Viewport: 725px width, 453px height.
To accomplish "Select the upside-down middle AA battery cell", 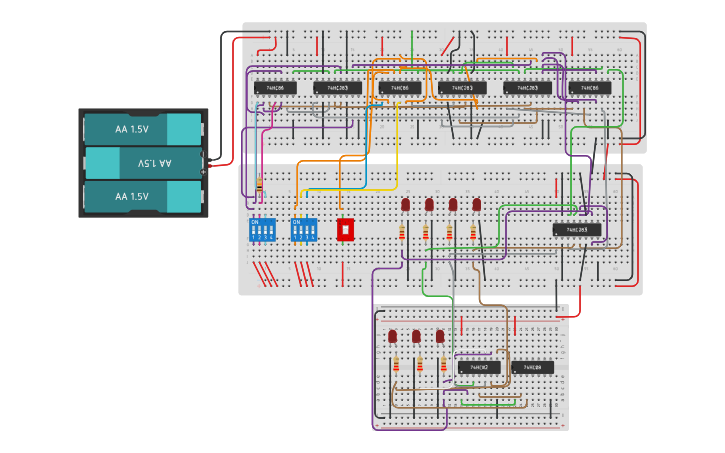I will 144,163.
